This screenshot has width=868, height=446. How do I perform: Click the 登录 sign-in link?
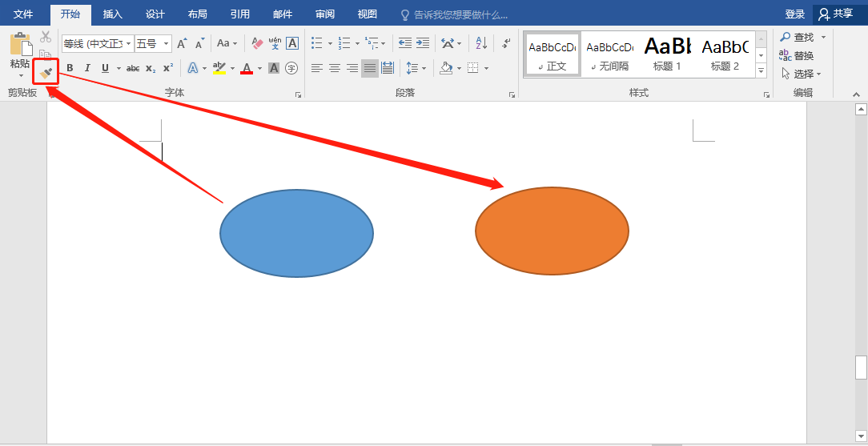[x=794, y=14]
